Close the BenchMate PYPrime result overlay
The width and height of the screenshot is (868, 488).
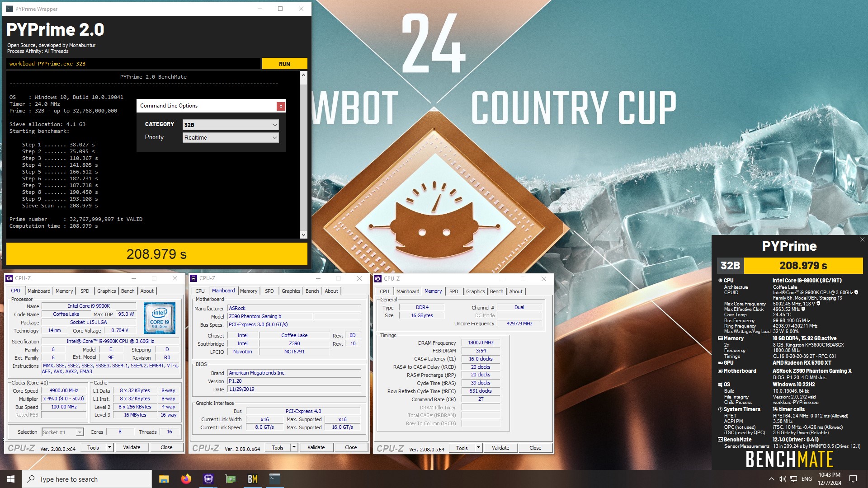(x=862, y=239)
